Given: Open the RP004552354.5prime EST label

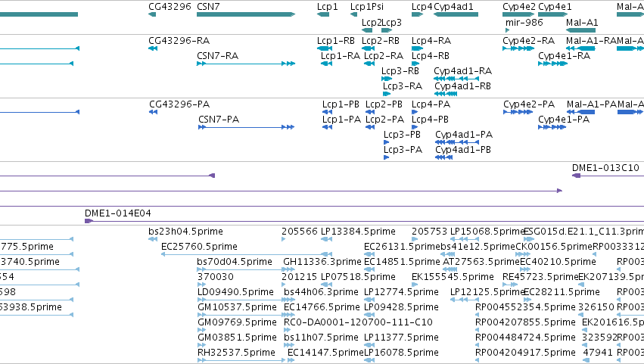Looking at the screenshot, I should coord(526,308).
